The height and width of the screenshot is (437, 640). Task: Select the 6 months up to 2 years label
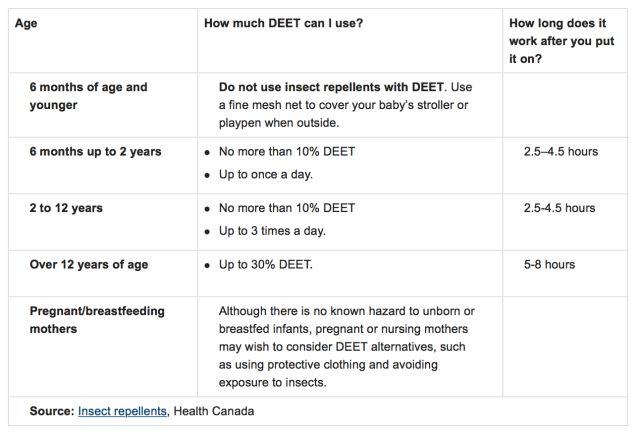click(x=95, y=151)
